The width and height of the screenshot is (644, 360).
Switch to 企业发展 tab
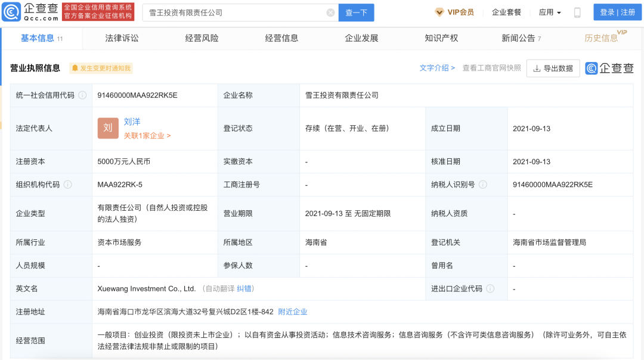(361, 38)
